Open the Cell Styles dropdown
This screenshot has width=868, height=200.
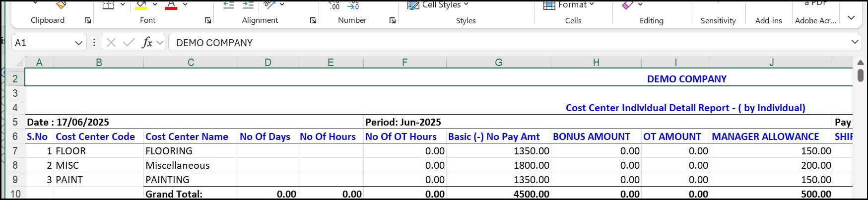click(438, 4)
